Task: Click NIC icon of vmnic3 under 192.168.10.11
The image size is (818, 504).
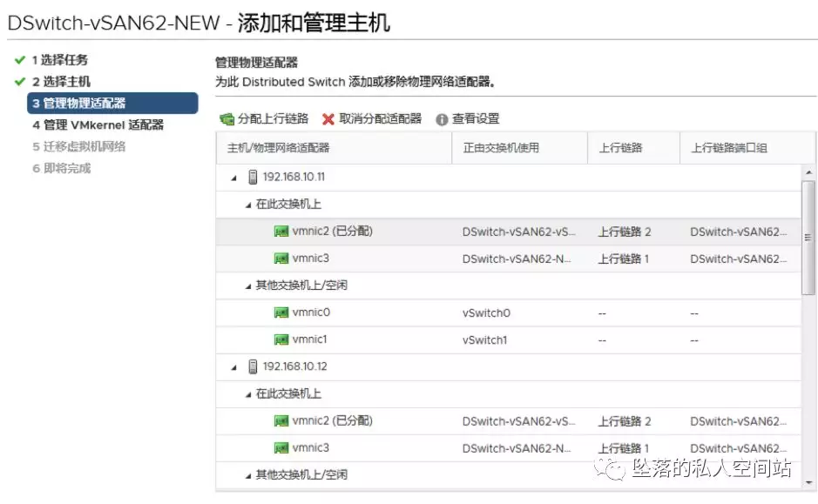Action: 281,259
